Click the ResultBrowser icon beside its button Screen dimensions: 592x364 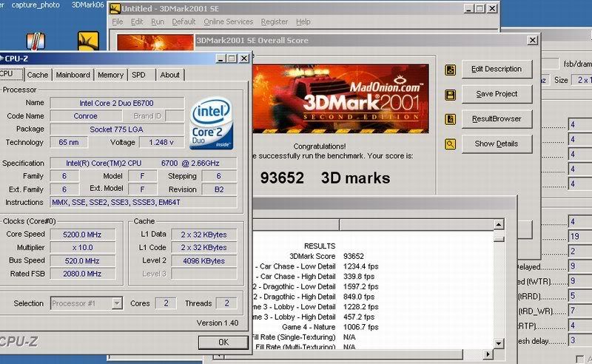click(450, 119)
